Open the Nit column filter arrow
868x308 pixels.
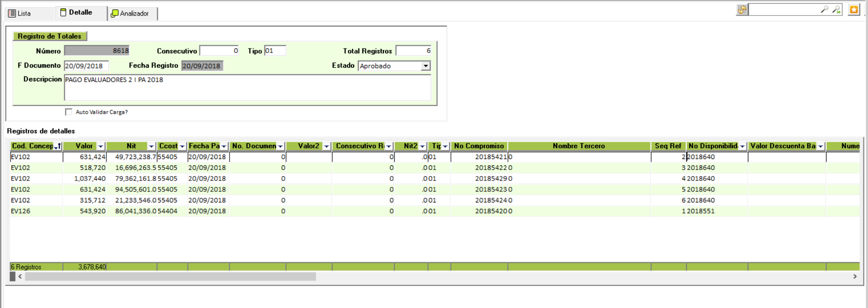[x=152, y=146]
